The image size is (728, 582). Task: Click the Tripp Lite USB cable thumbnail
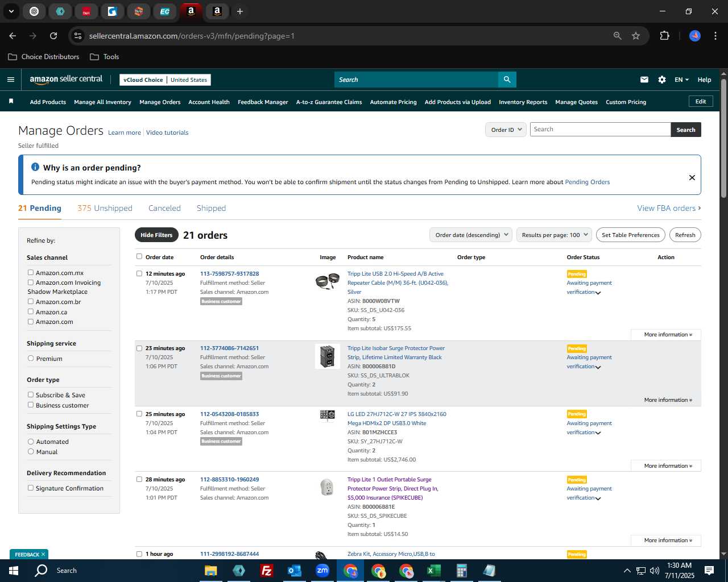pos(328,281)
